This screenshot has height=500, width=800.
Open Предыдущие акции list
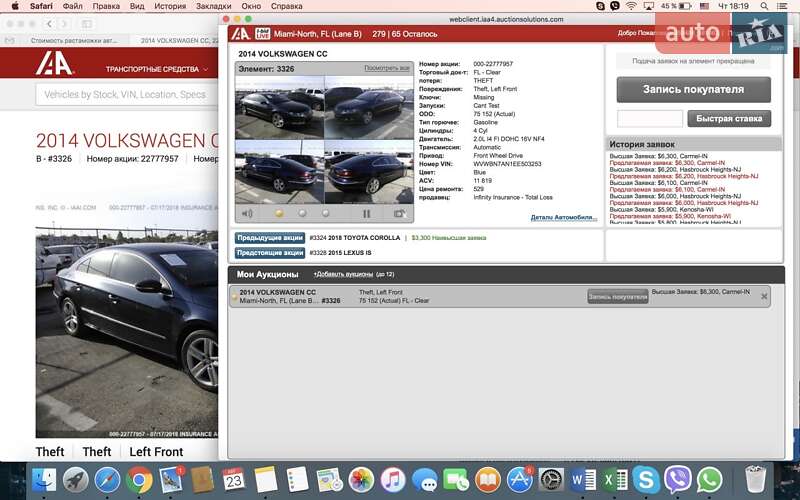click(270, 238)
